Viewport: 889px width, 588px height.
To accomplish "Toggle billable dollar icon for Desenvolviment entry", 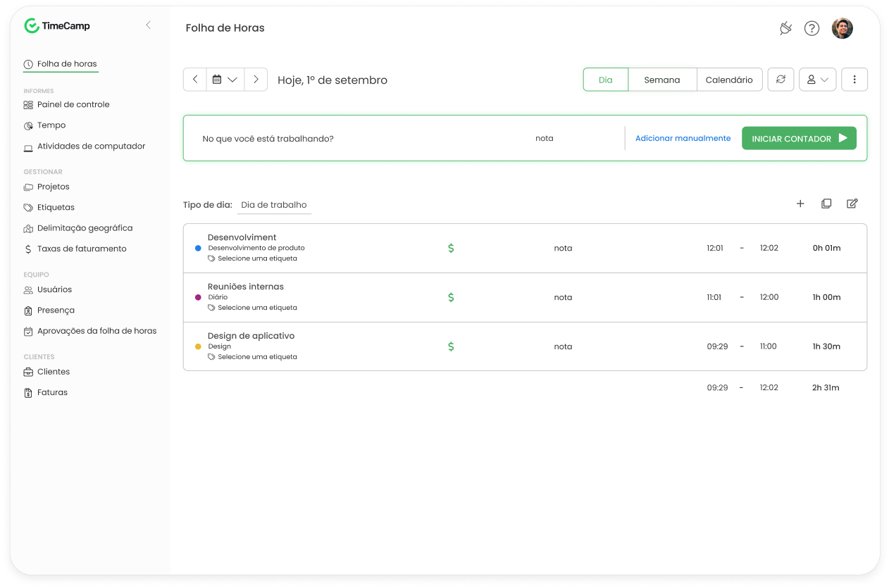I will click(x=451, y=248).
